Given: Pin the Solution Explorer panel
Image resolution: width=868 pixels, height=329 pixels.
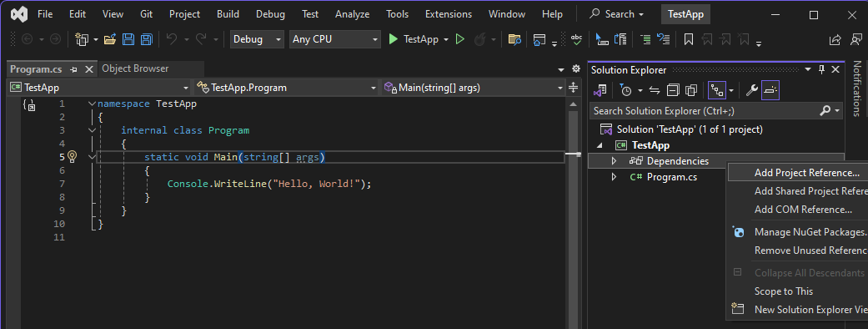Looking at the screenshot, I should [x=821, y=69].
